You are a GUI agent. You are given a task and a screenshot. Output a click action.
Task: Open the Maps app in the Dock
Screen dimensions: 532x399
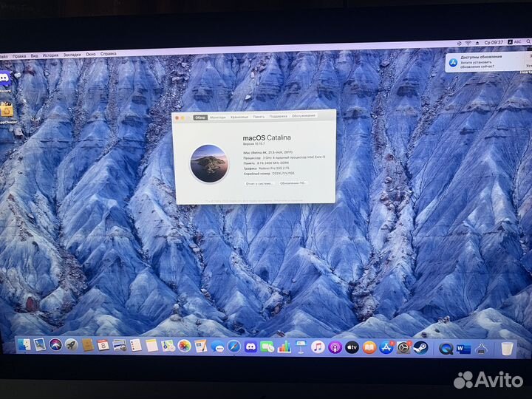pyautogui.click(x=168, y=346)
